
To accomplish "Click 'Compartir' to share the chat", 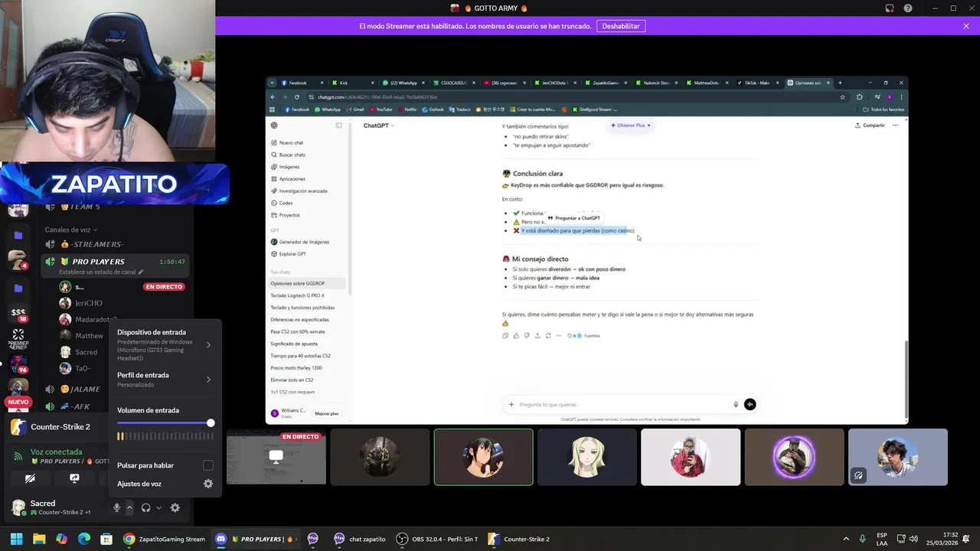I will (x=870, y=126).
